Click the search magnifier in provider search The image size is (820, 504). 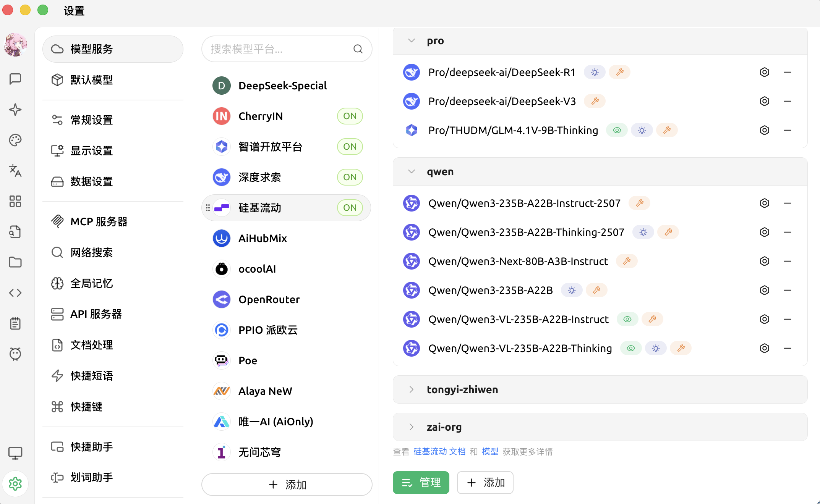click(358, 49)
